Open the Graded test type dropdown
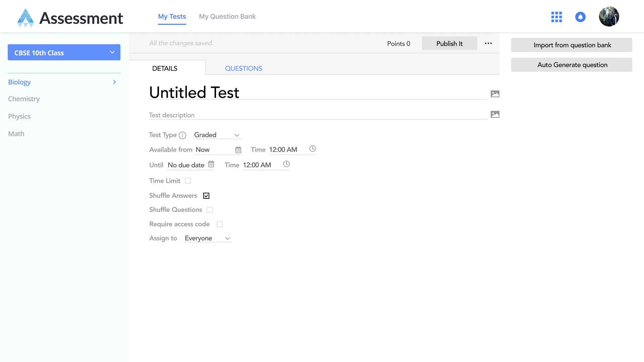The width and height of the screenshot is (644, 362). [217, 135]
